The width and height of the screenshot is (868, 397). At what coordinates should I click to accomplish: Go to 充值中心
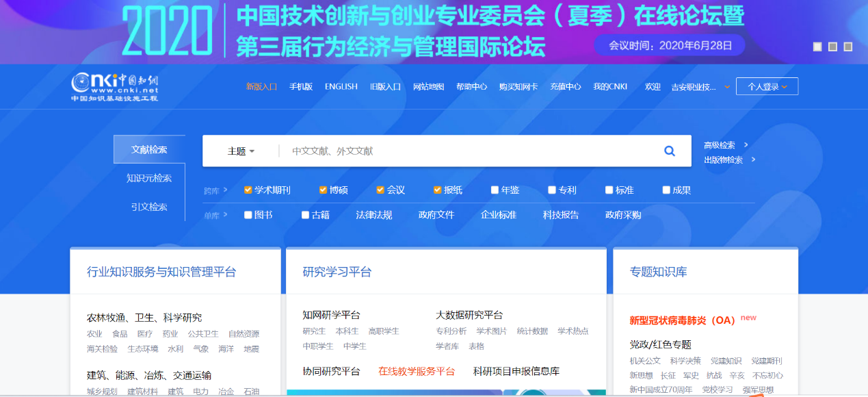click(x=566, y=87)
